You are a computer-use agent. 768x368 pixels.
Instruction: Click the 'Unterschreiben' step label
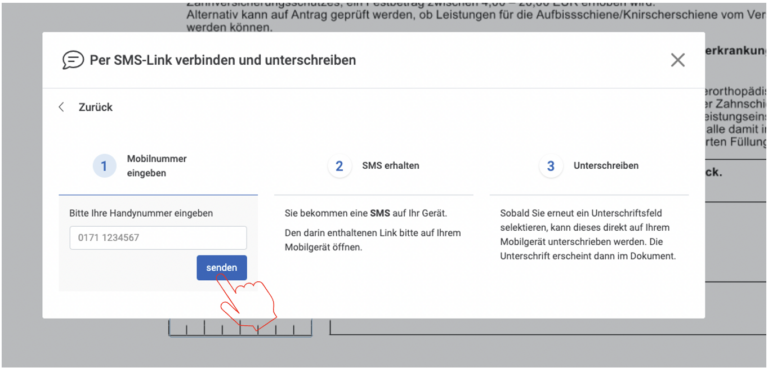coord(606,166)
